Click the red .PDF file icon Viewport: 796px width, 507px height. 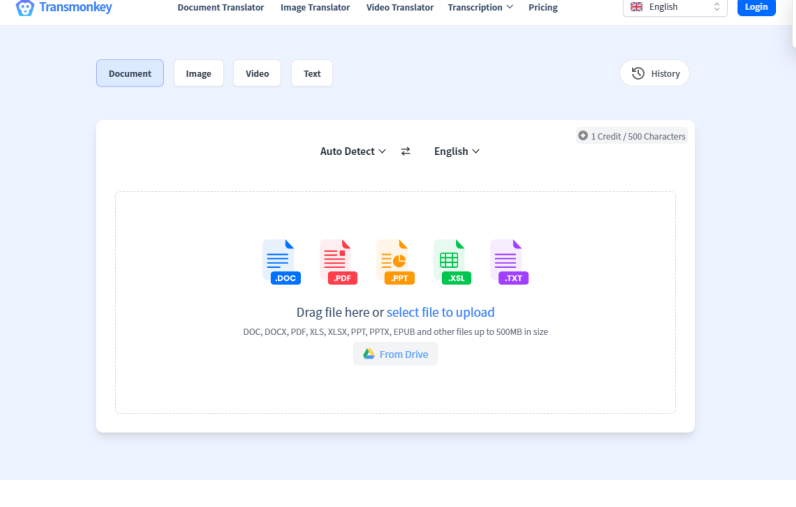pos(337,262)
